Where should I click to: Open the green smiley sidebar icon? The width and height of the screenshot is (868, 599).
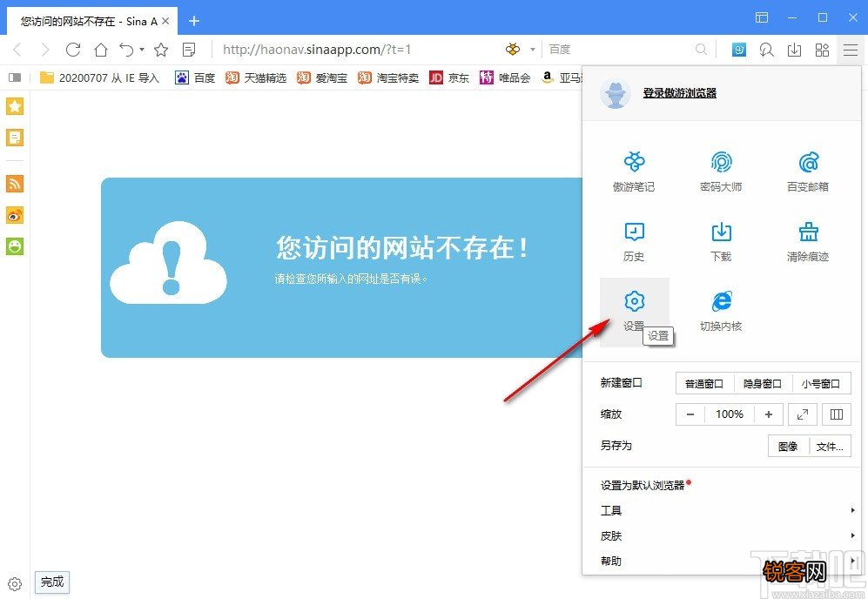pos(15,246)
